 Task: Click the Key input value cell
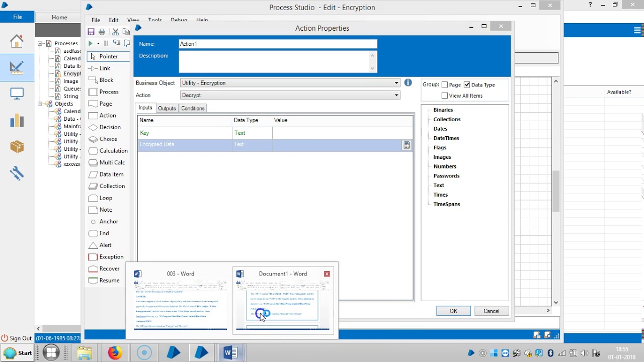(343, 133)
